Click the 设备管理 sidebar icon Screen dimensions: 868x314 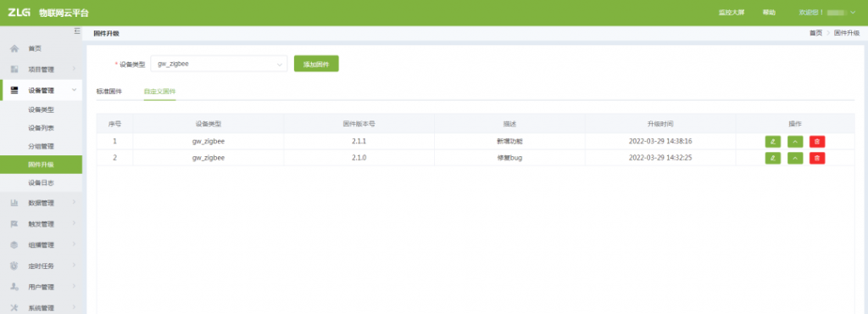[x=14, y=90]
